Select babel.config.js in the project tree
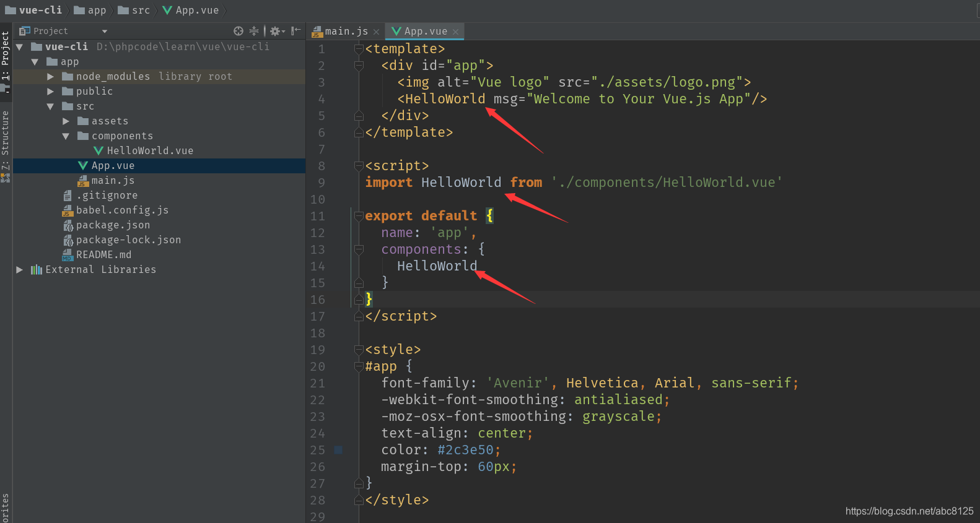 tap(122, 210)
